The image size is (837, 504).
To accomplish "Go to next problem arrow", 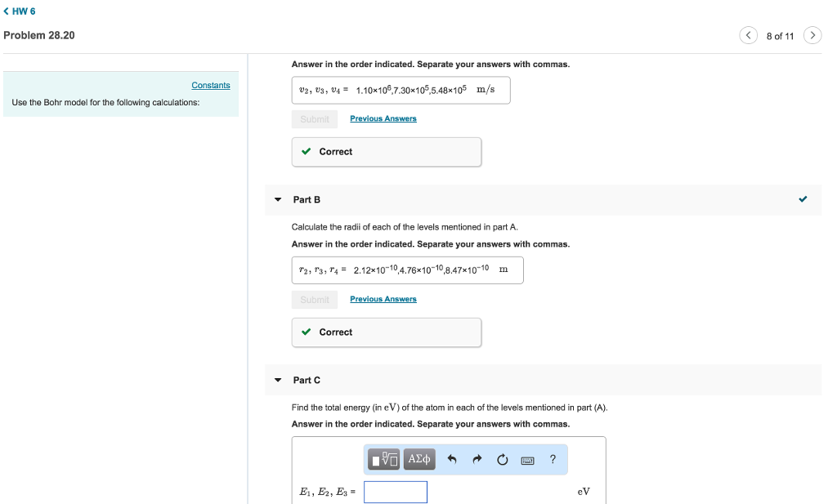I will (812, 35).
